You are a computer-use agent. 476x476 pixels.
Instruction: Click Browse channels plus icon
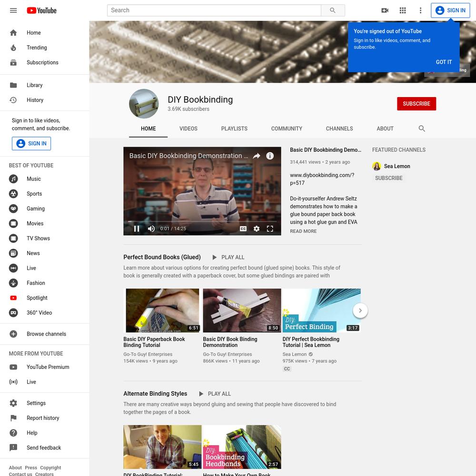13,334
